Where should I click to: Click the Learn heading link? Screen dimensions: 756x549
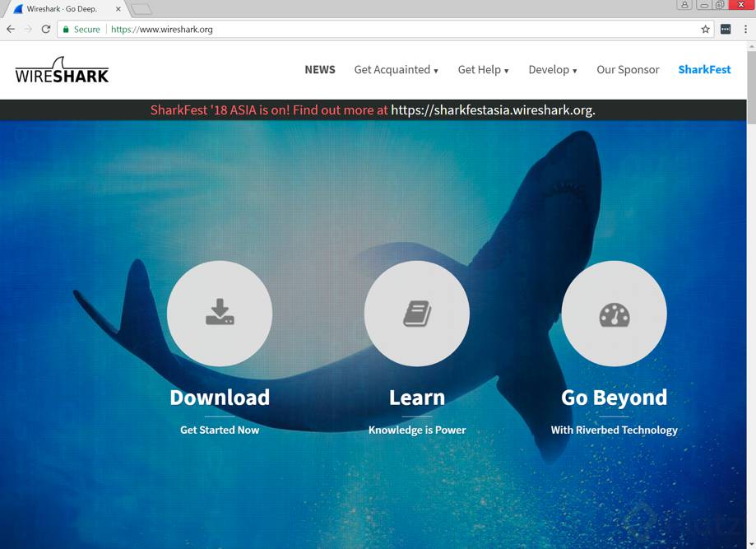point(417,398)
